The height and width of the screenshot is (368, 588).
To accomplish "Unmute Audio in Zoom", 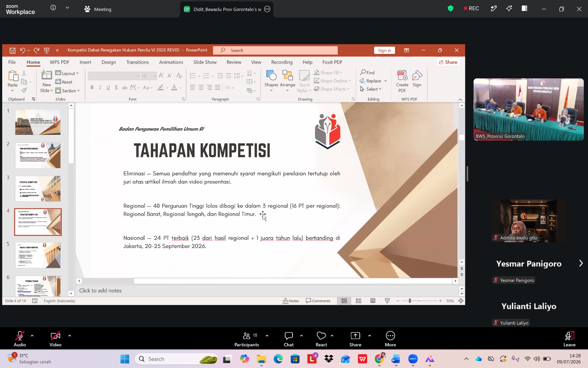I will tap(20, 339).
